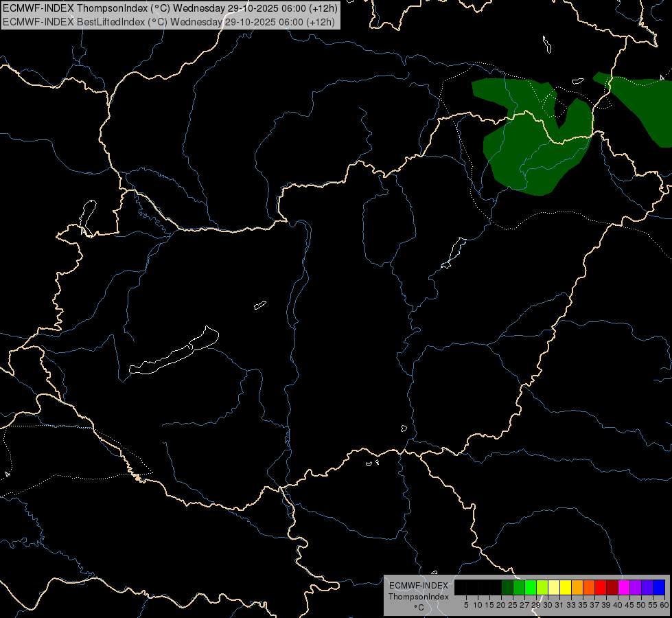The width and height of the screenshot is (672, 618).
Task: Select the dark red 39-40 legend swatch
Action: (x=612, y=588)
